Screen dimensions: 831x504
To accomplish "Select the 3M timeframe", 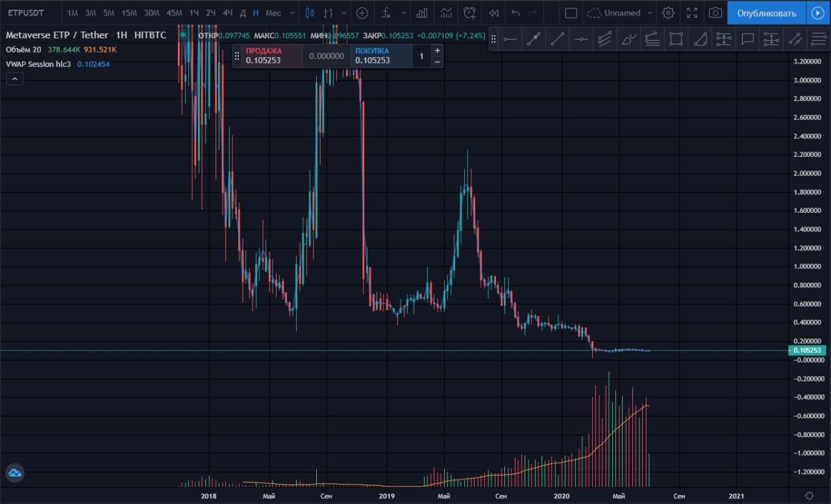I will (x=91, y=13).
